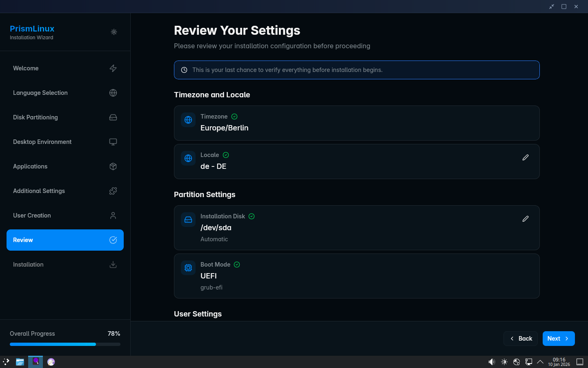Go back with the Back button
The height and width of the screenshot is (368, 588).
(x=521, y=339)
